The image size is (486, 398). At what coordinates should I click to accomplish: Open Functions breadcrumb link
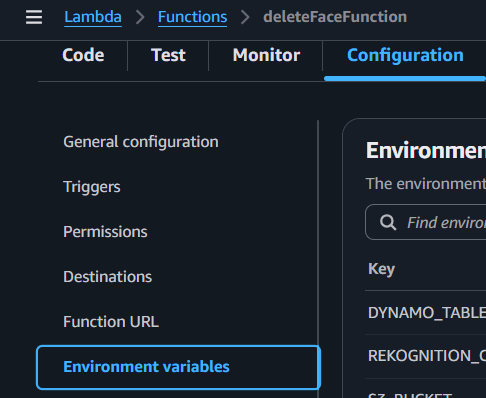[192, 17]
